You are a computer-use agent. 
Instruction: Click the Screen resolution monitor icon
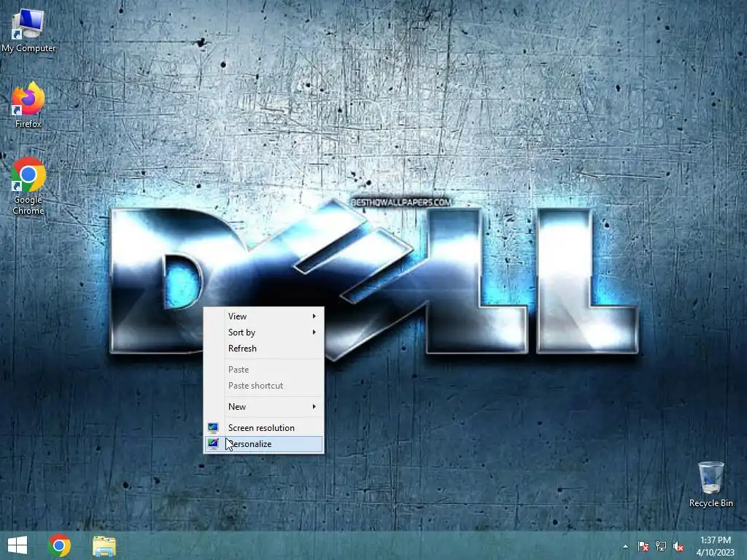(x=213, y=427)
